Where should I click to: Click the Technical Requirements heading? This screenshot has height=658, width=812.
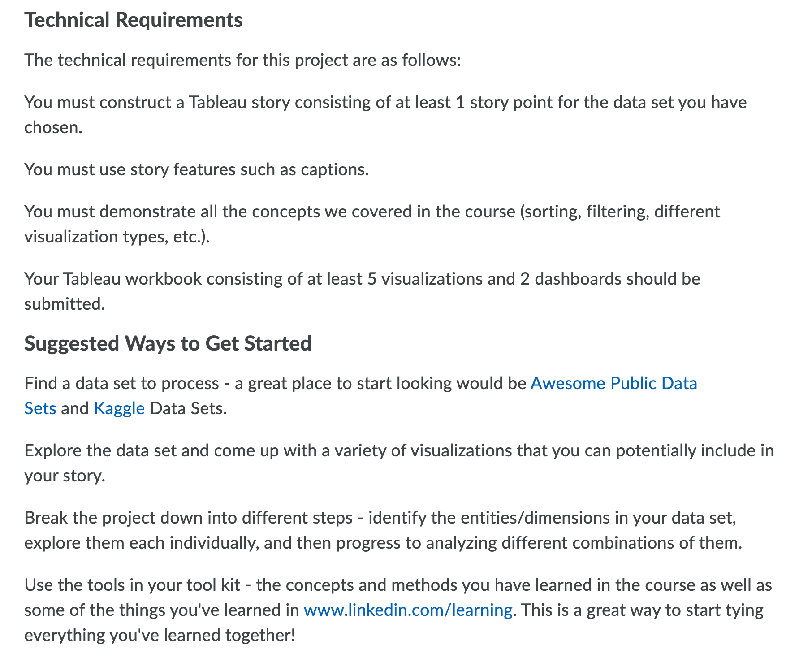pyautogui.click(x=134, y=20)
